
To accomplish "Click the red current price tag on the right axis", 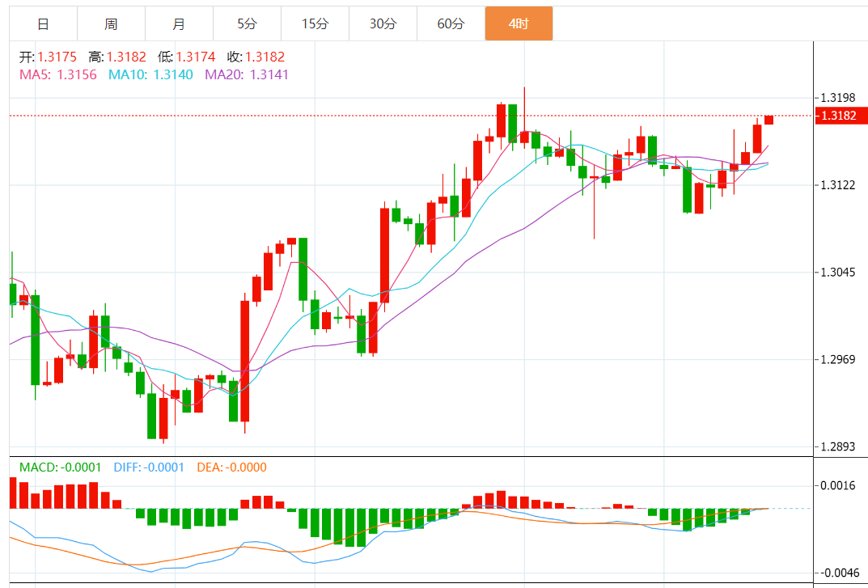I will (x=841, y=116).
